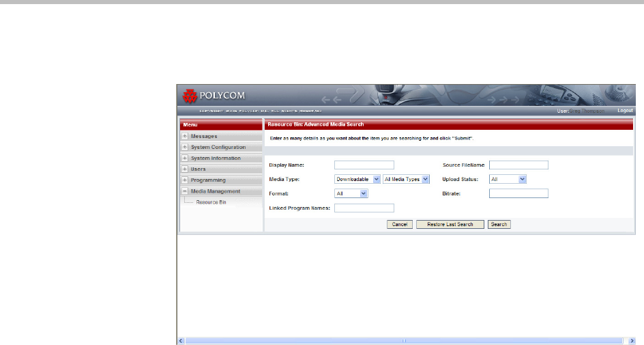Open Resource Bin under Media Management
644x345 pixels.
click(x=211, y=202)
